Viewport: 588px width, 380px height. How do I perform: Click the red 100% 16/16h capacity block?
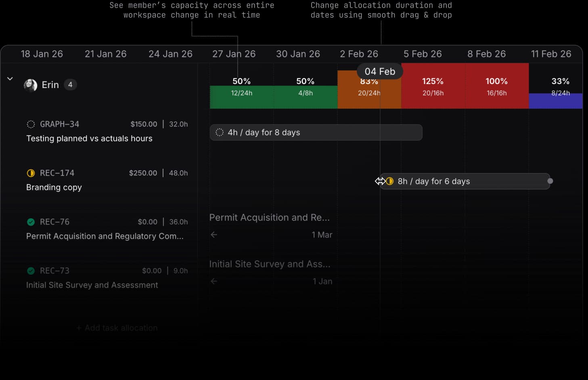coord(497,86)
